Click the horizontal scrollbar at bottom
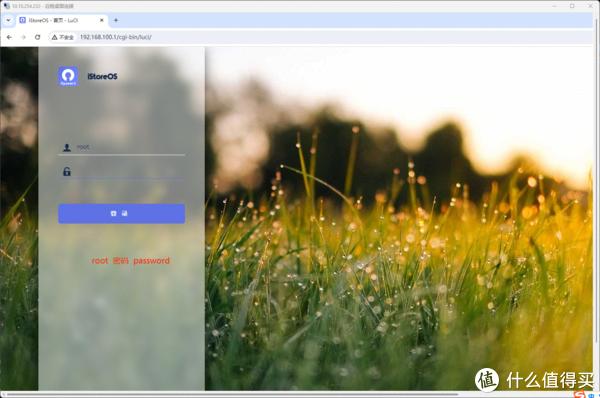 point(233,394)
